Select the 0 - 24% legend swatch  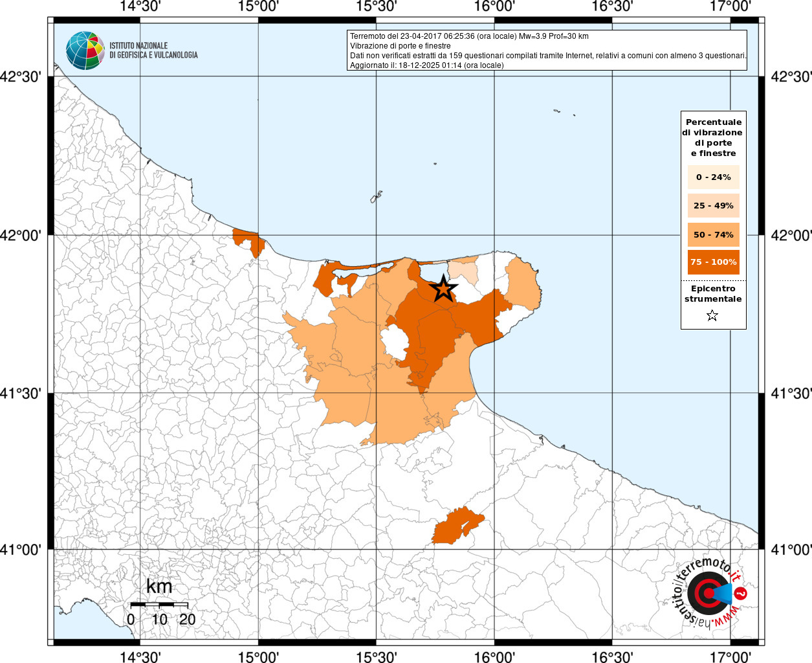click(713, 177)
